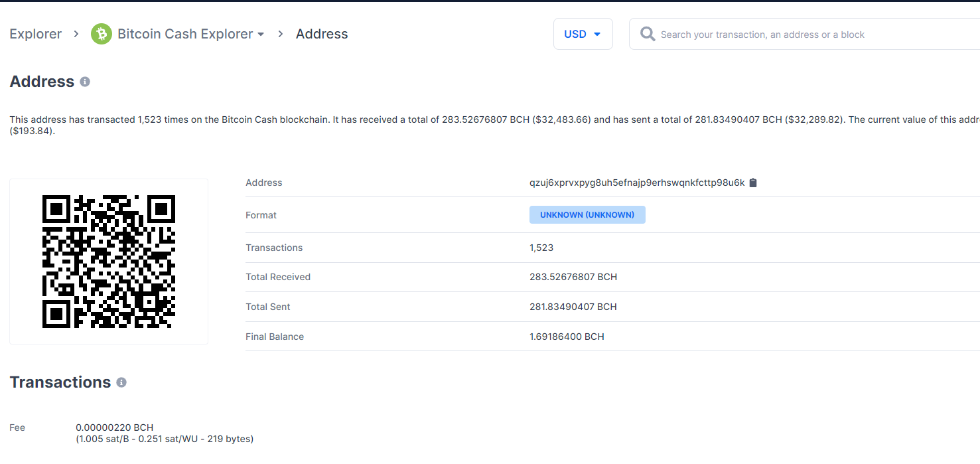This screenshot has height=464, width=980.
Task: Click the Transactions section heading
Action: 60,382
